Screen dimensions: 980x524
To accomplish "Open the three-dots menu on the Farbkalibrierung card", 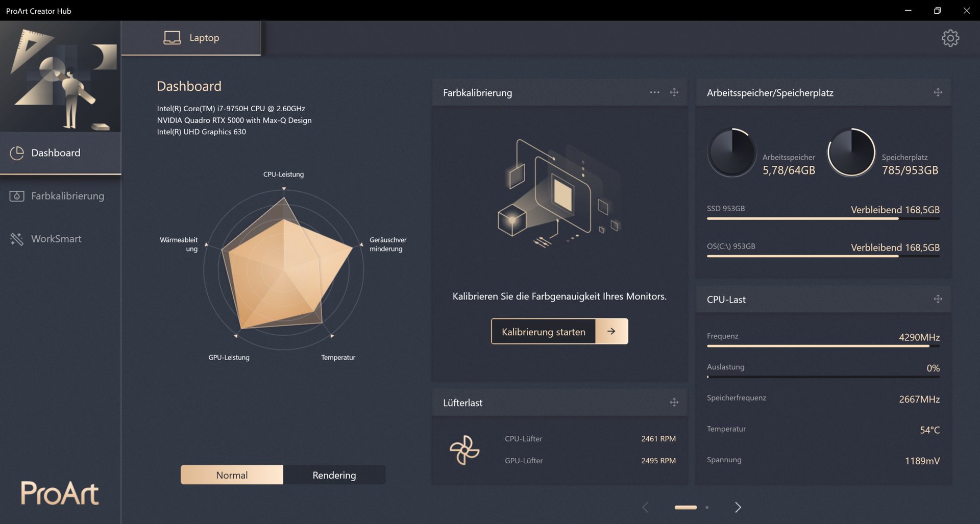I will click(x=654, y=92).
